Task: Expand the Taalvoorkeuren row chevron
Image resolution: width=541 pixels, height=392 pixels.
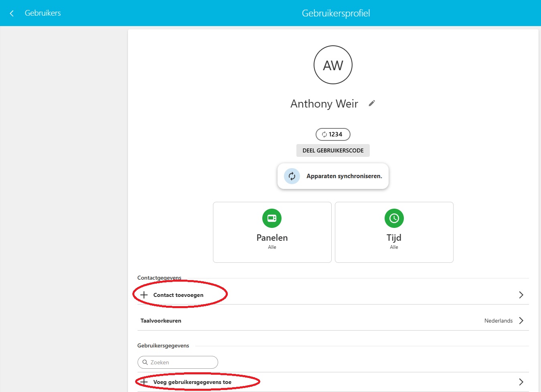Action: click(x=521, y=321)
